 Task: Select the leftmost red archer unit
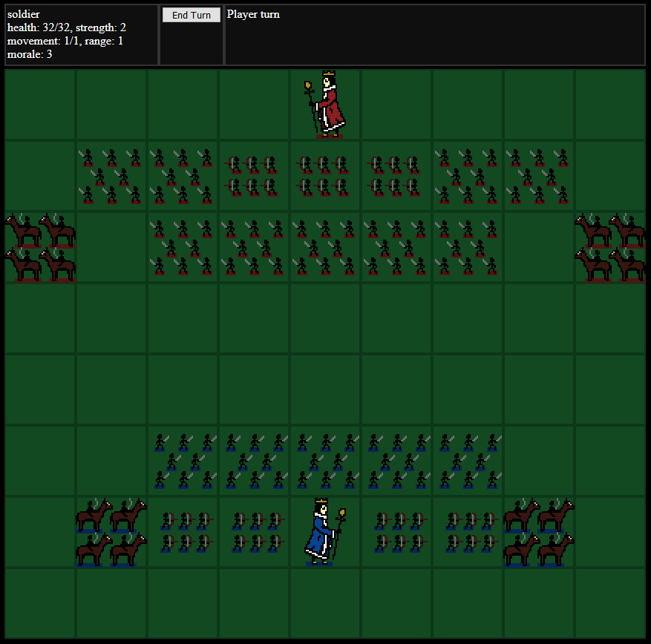[x=254, y=176]
